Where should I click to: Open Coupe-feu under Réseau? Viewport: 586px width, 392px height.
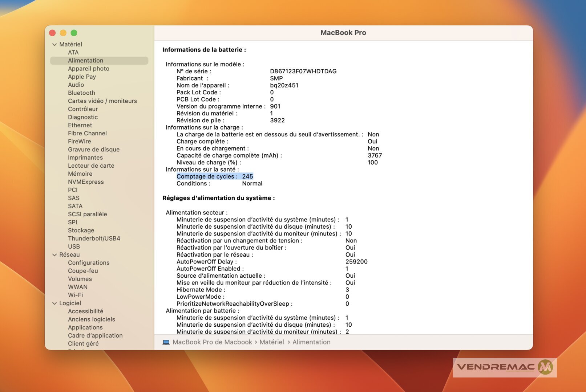[x=83, y=271]
